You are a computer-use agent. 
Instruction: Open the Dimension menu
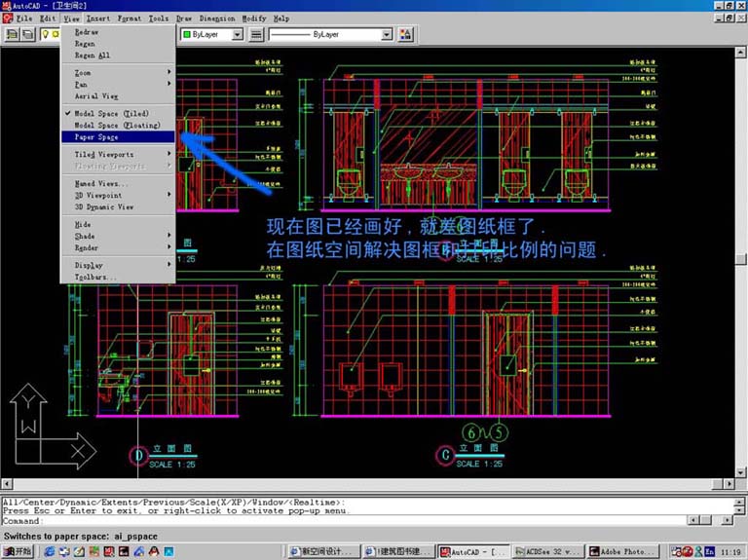(216, 18)
